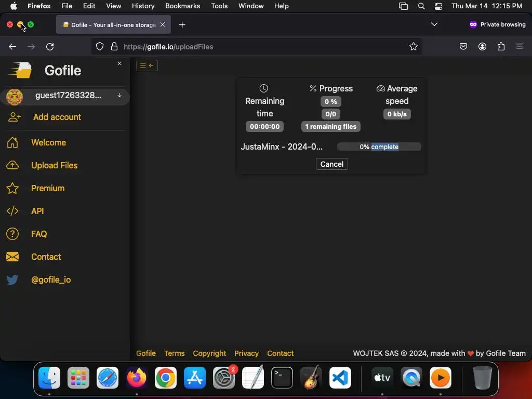532x399 pixels.
Task: Click the 1 remaining files badge
Action: tap(331, 127)
